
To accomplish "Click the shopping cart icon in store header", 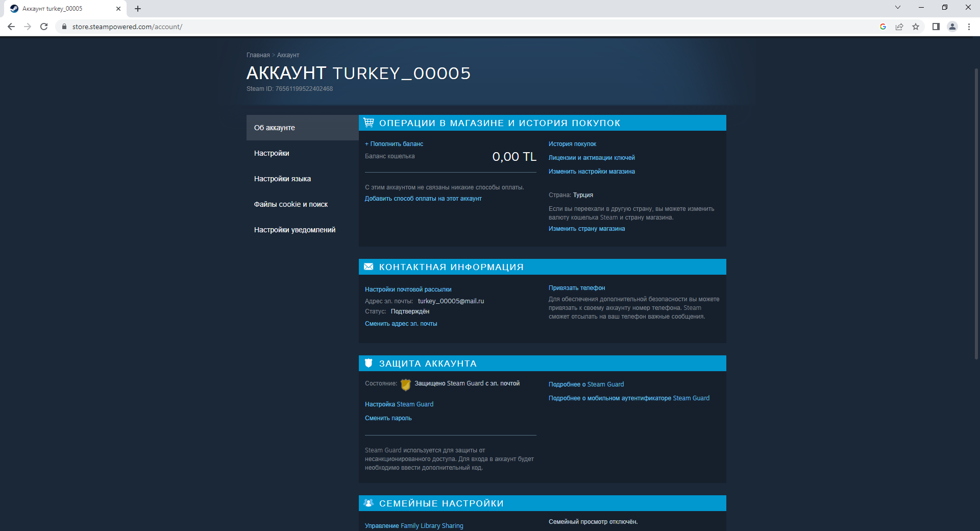I will point(369,123).
